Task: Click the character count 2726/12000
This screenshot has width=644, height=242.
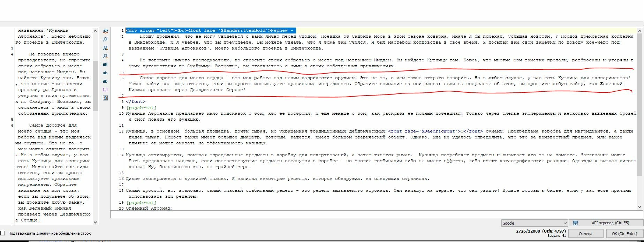Action: pos(528,231)
